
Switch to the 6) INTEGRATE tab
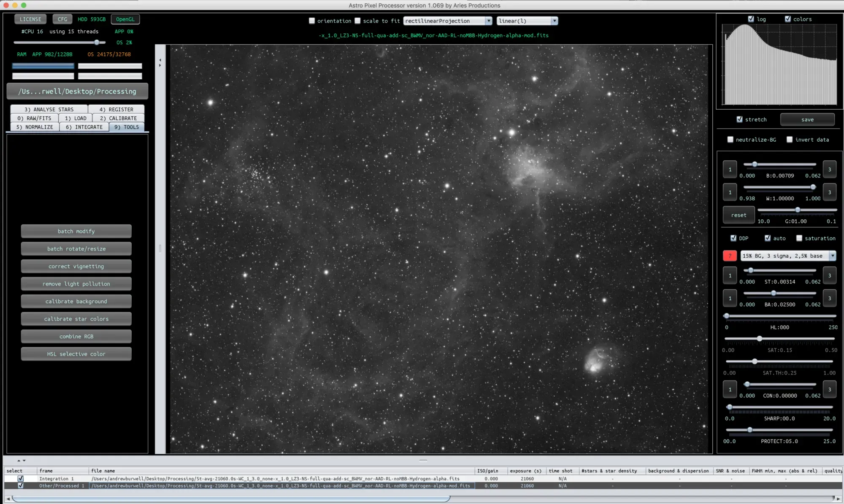pyautogui.click(x=84, y=127)
